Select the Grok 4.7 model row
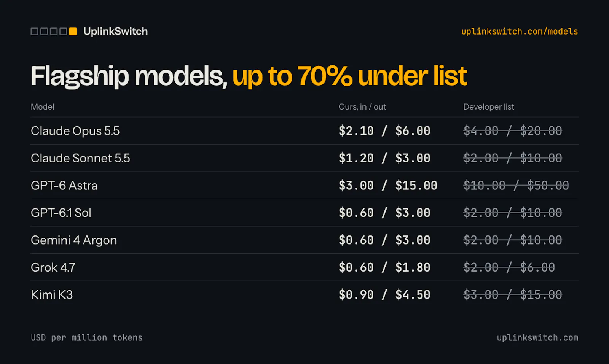Image resolution: width=609 pixels, height=364 pixels. click(x=304, y=267)
